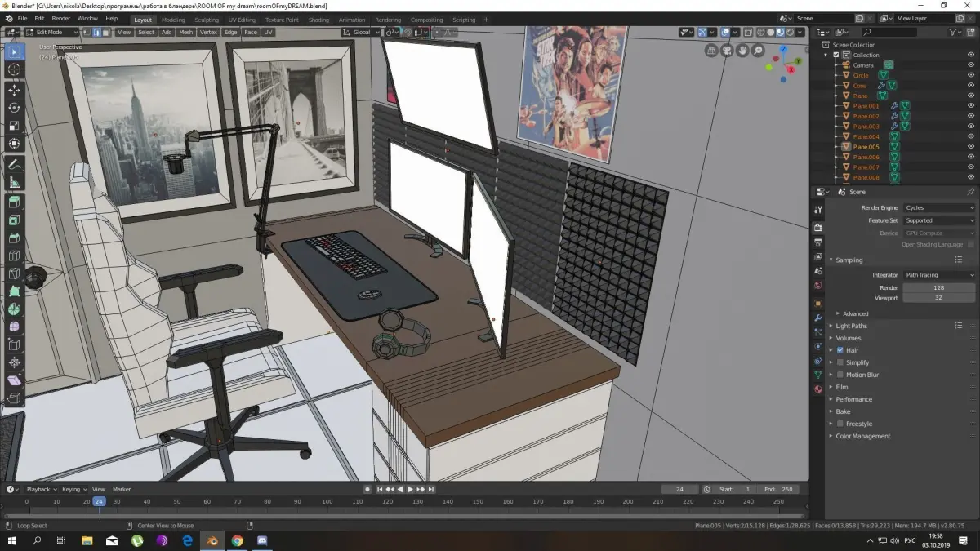The image size is (980, 551).
Task: Activate the Annotate tool
Action: 14,165
